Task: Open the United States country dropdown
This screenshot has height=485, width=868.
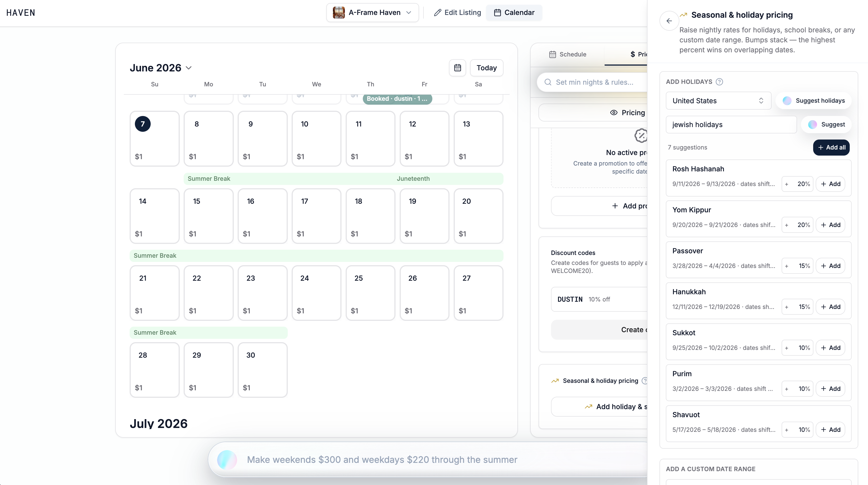Action: 718,101
